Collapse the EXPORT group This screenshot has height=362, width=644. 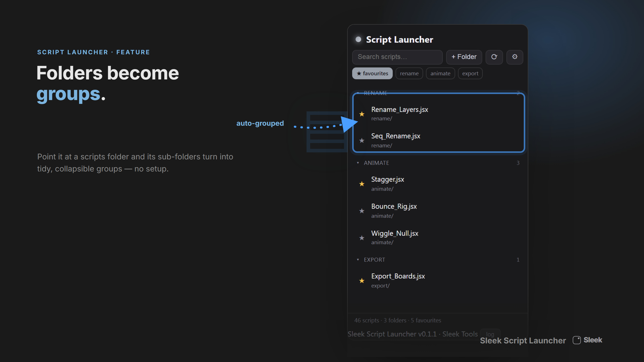(358, 260)
